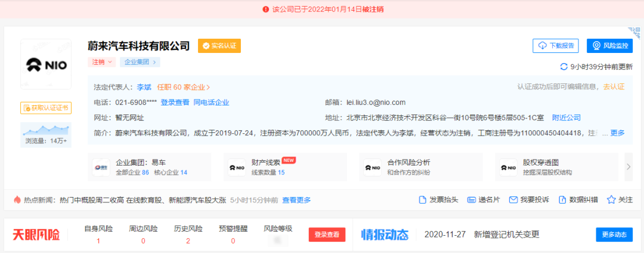Expand company intro with 更多
Screen dimensions: 644x253
[617, 133]
